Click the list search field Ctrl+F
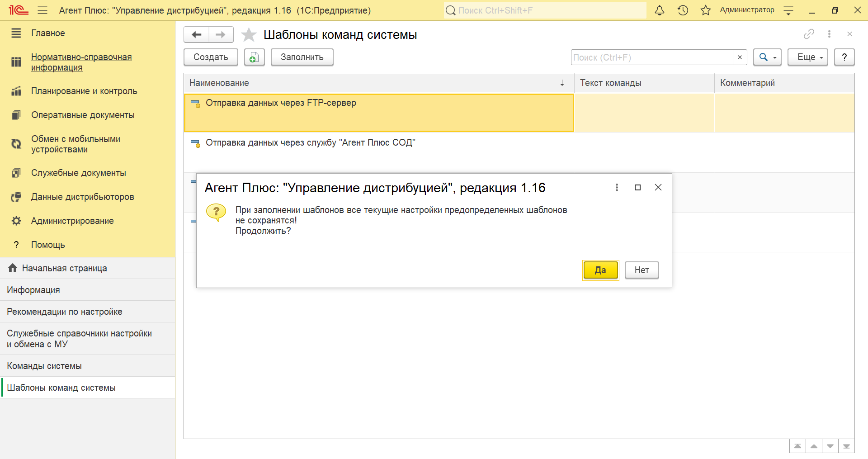 (651, 57)
